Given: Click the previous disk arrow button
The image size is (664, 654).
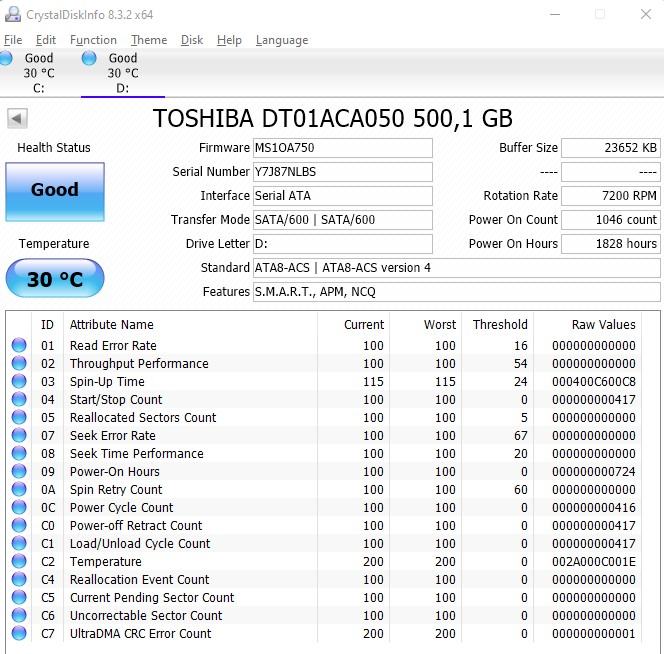Looking at the screenshot, I should tap(17, 118).
